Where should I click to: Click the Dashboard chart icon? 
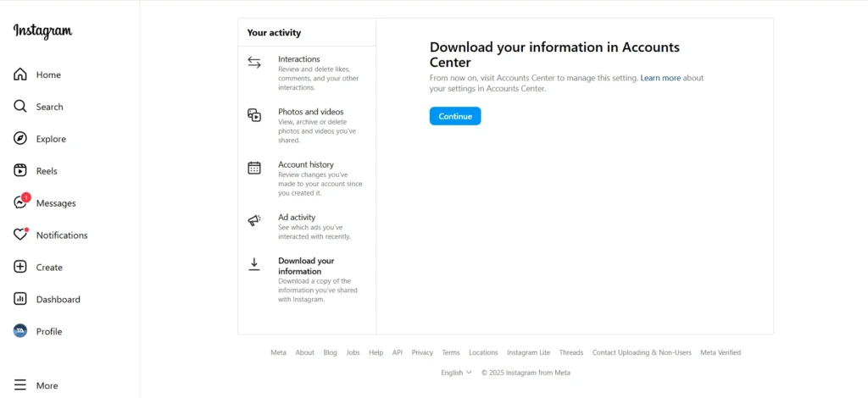20,299
